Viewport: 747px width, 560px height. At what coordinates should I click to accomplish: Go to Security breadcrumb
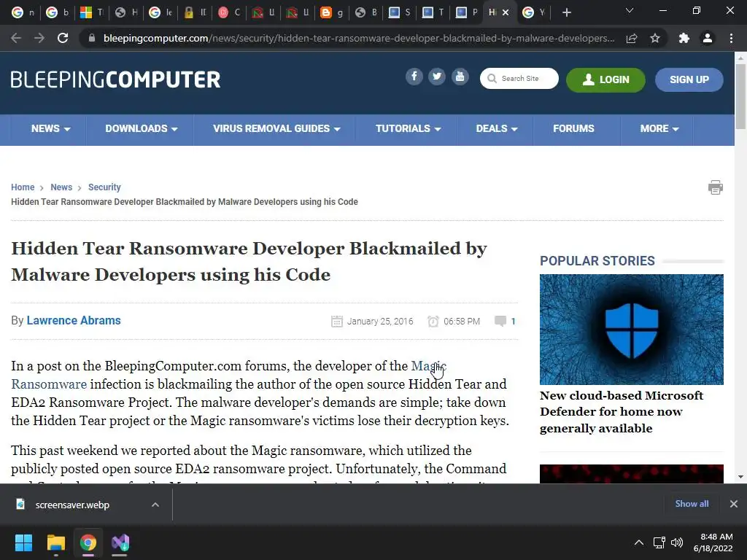pyautogui.click(x=104, y=187)
